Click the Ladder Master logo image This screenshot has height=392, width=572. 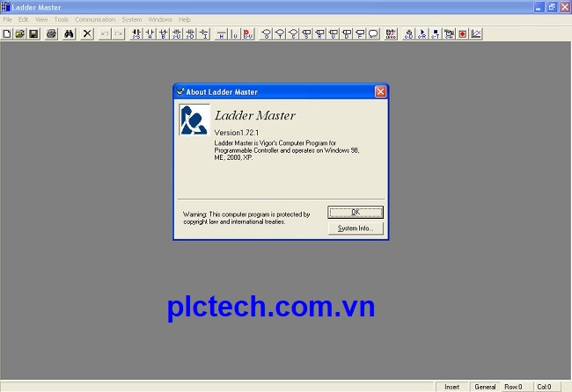tap(194, 120)
